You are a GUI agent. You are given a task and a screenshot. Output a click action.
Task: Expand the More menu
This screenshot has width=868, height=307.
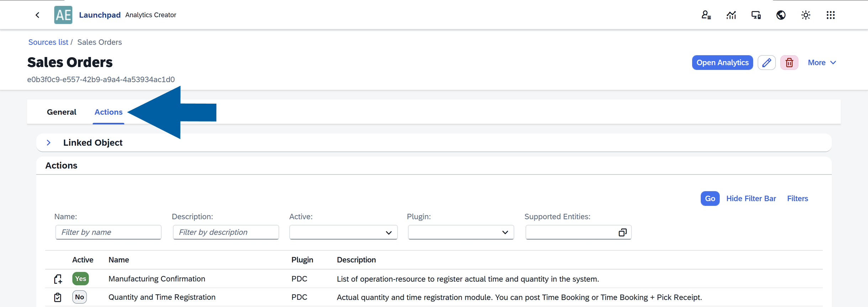(822, 63)
